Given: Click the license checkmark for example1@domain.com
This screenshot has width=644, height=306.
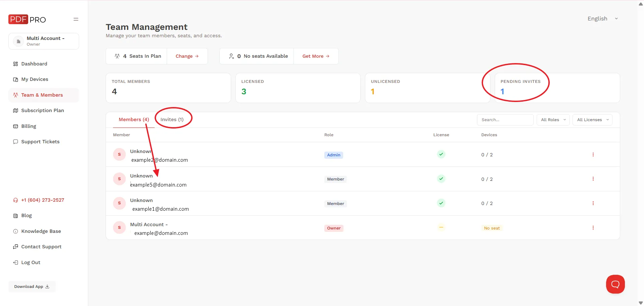Looking at the screenshot, I should [441, 203].
